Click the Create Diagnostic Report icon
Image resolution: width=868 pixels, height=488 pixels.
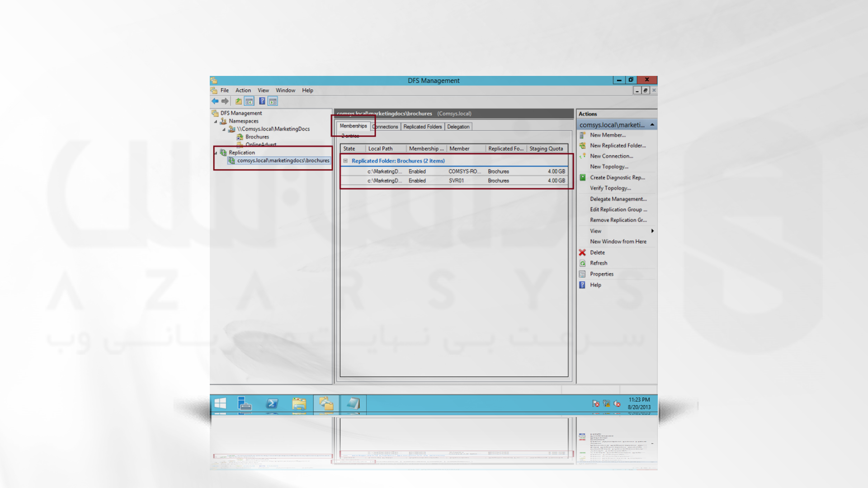coord(582,178)
